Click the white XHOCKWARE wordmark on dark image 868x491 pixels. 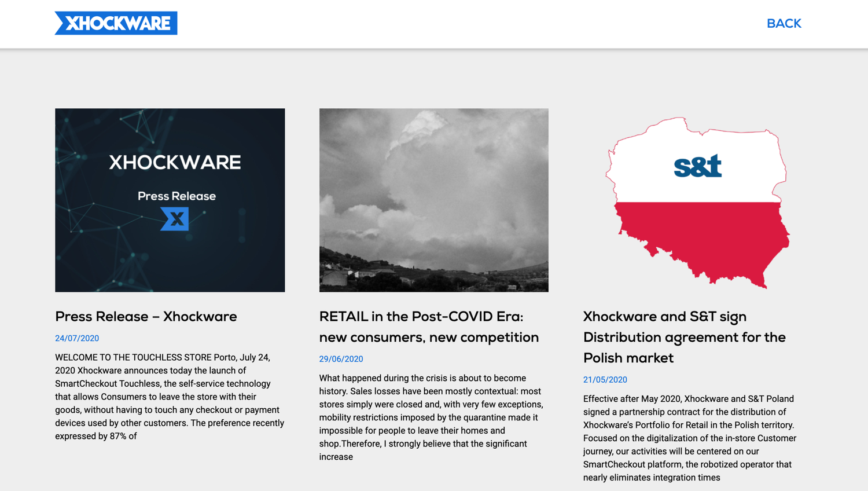point(175,162)
